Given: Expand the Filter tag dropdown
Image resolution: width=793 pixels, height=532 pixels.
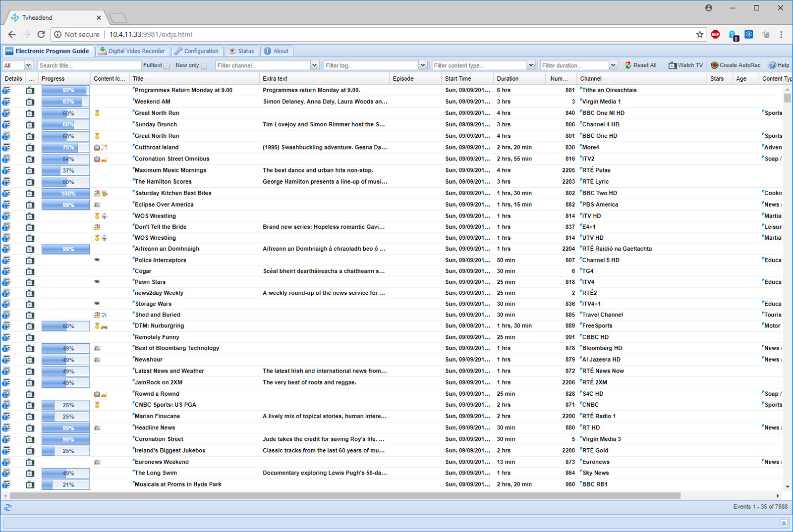Looking at the screenshot, I should point(422,65).
